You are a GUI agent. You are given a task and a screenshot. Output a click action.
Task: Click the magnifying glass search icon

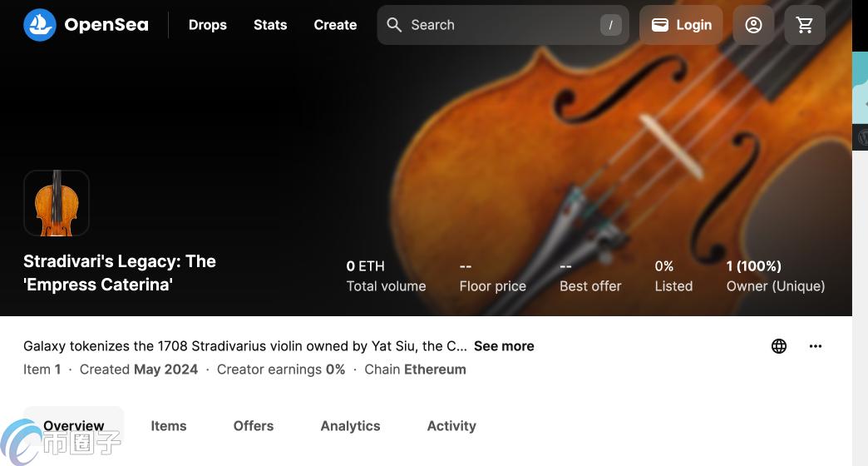[x=394, y=25]
